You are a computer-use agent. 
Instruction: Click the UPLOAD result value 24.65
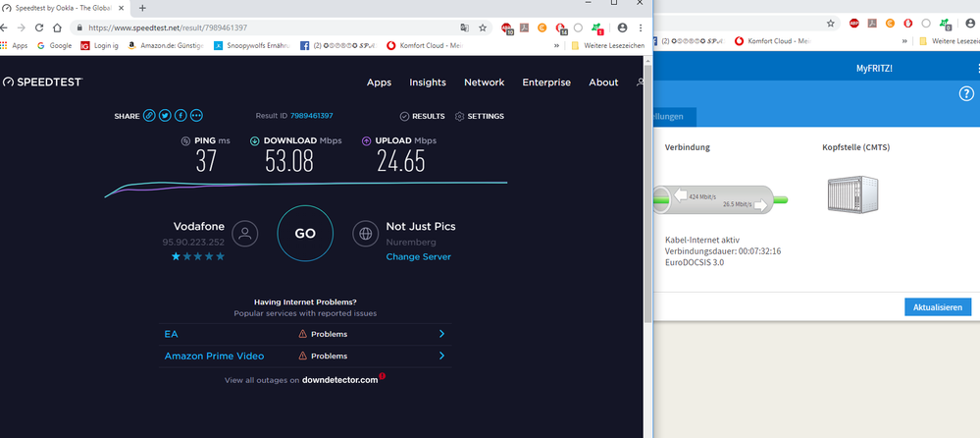click(x=400, y=161)
